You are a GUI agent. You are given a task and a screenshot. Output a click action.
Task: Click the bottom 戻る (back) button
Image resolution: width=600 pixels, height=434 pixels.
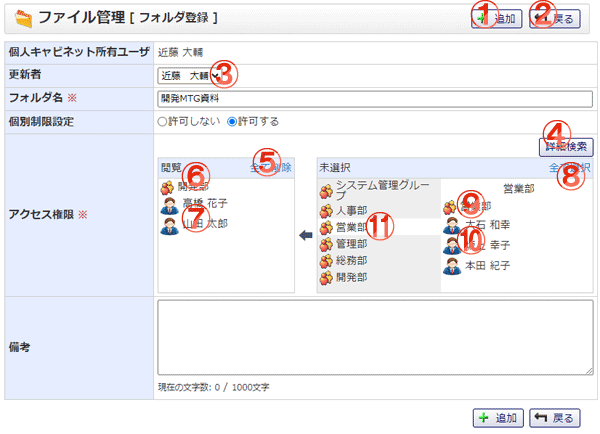pyautogui.click(x=555, y=418)
